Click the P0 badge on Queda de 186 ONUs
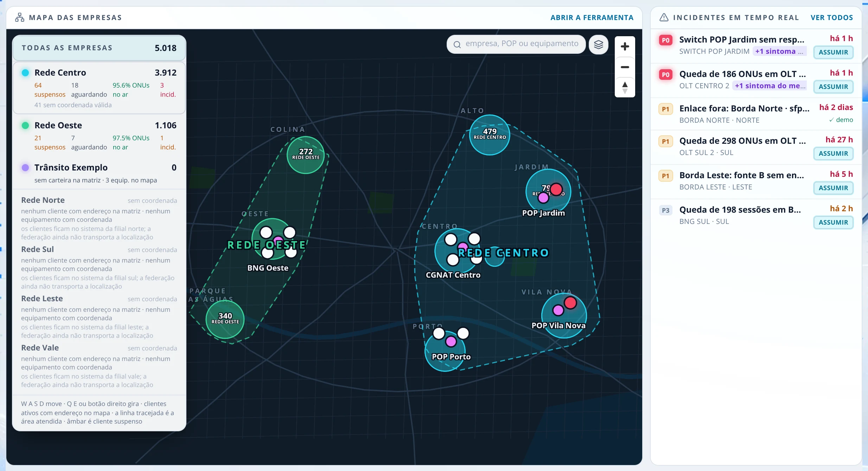This screenshot has height=471, width=868. tap(665, 75)
